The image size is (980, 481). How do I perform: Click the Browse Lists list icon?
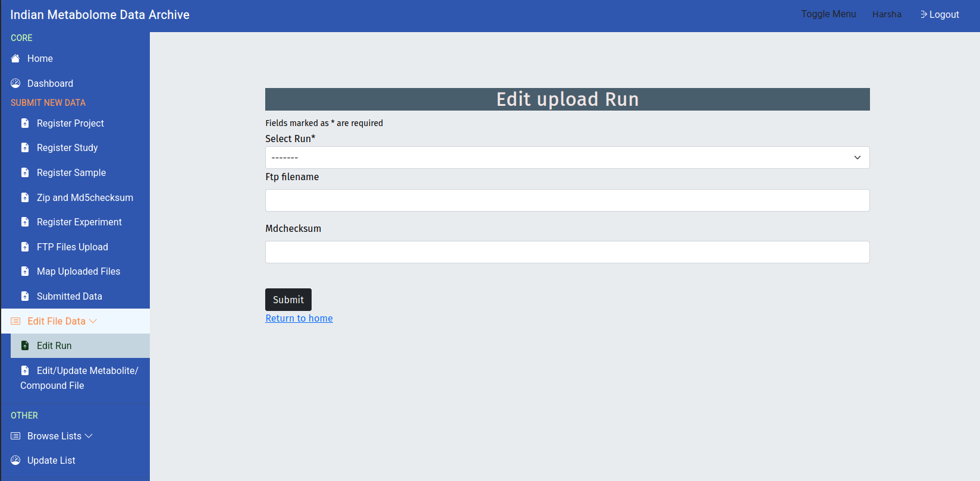click(x=15, y=436)
